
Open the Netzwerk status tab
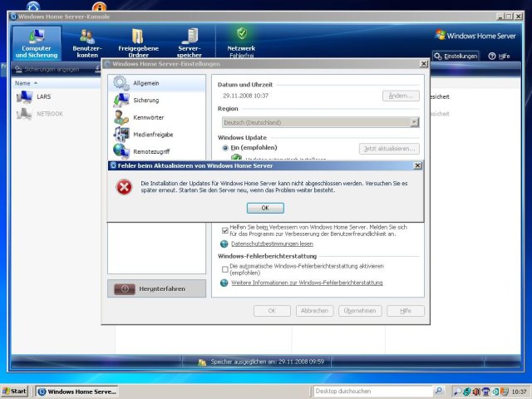point(241,43)
